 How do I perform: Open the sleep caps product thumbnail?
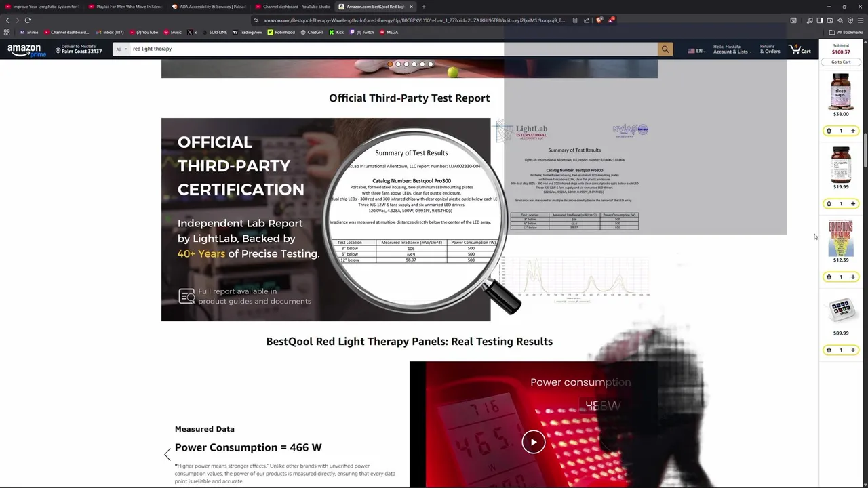[841, 91]
